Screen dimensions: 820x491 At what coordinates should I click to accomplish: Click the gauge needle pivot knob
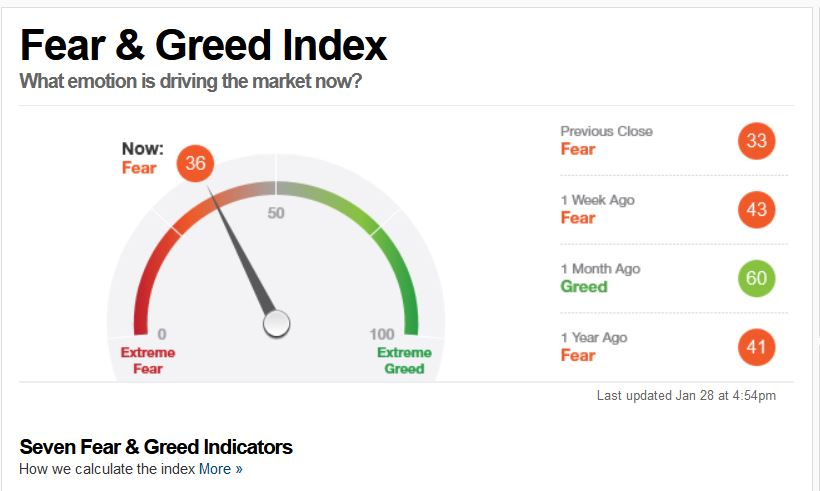pos(276,324)
